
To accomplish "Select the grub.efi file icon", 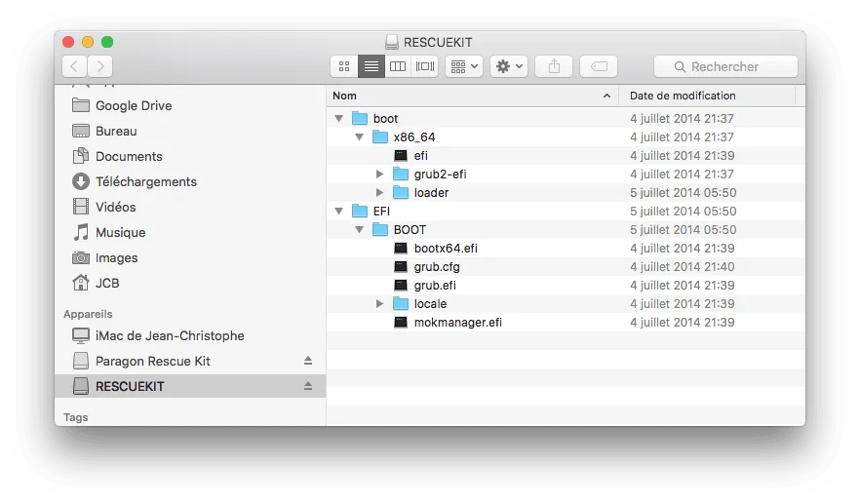I will point(401,286).
